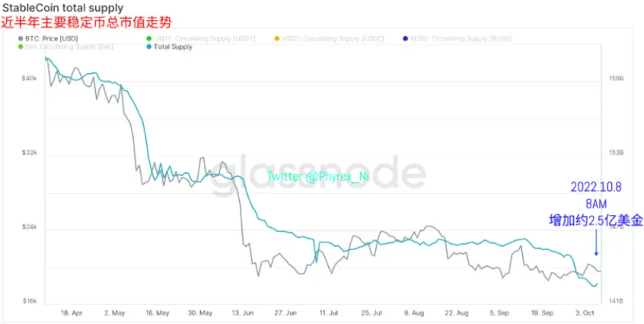Click the 3. Oct date axis label

point(585,313)
